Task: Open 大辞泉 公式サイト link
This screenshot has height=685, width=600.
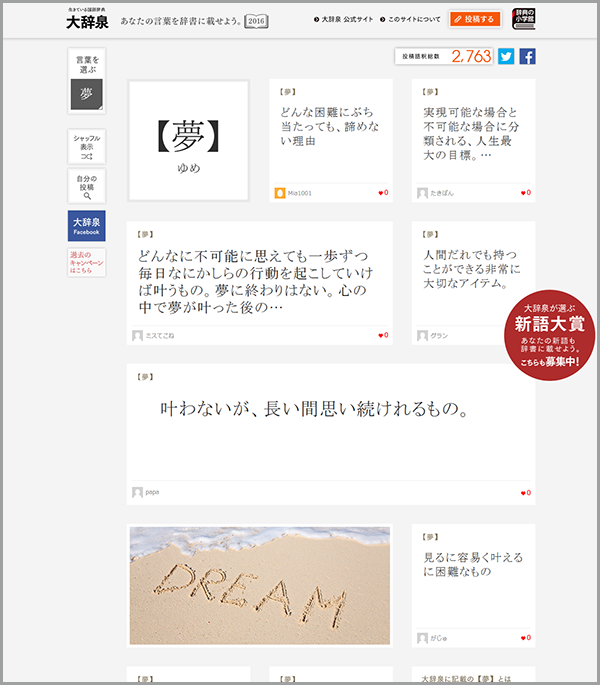Action: click(343, 19)
